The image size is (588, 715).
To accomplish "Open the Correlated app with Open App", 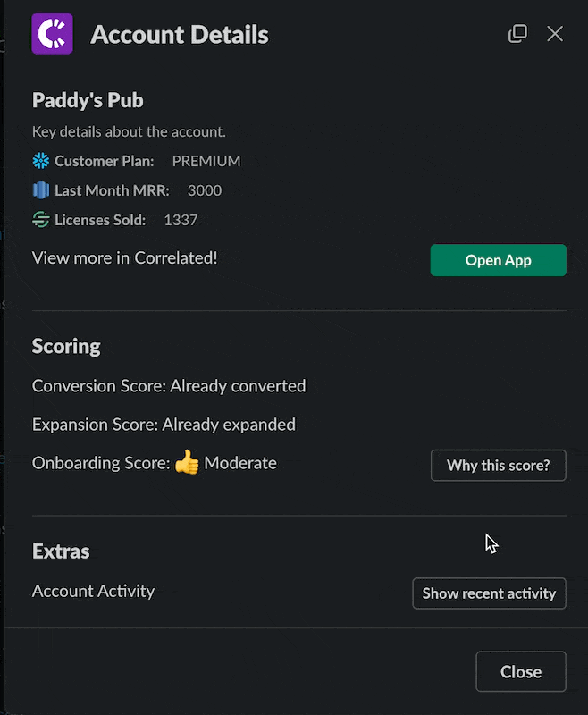I will pos(499,260).
